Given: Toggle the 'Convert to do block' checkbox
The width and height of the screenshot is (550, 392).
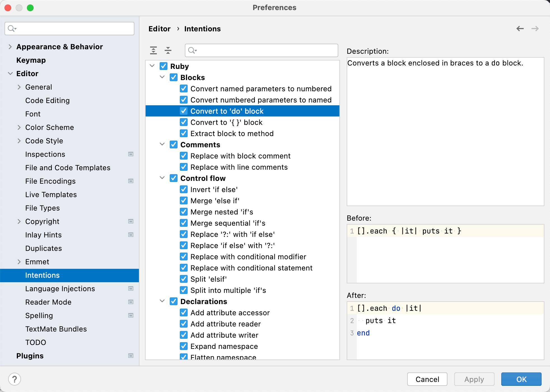Looking at the screenshot, I should pyautogui.click(x=183, y=111).
